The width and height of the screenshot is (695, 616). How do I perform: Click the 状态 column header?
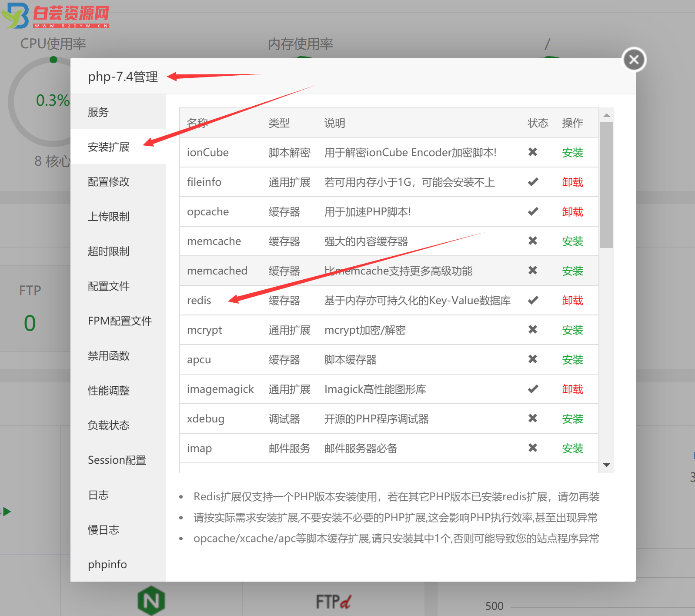coord(538,123)
